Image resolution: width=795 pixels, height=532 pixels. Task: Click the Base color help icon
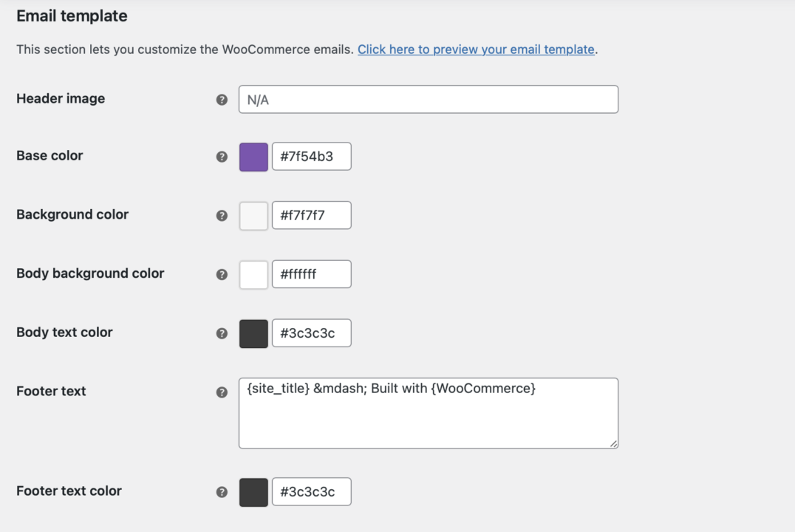(x=221, y=156)
